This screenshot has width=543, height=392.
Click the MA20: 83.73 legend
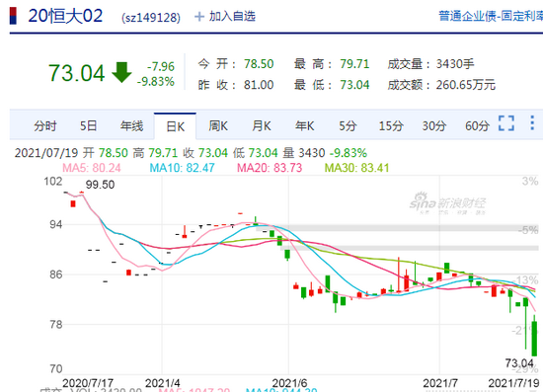point(270,168)
